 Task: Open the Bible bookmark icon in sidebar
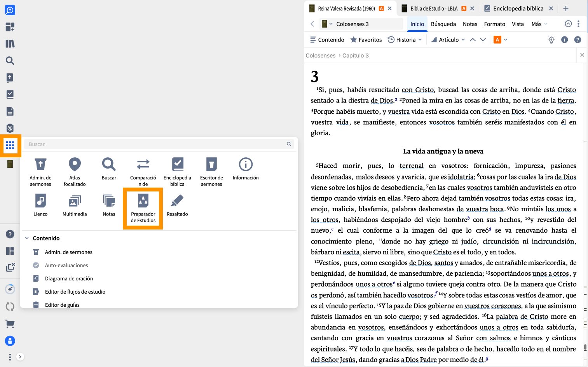[10, 77]
